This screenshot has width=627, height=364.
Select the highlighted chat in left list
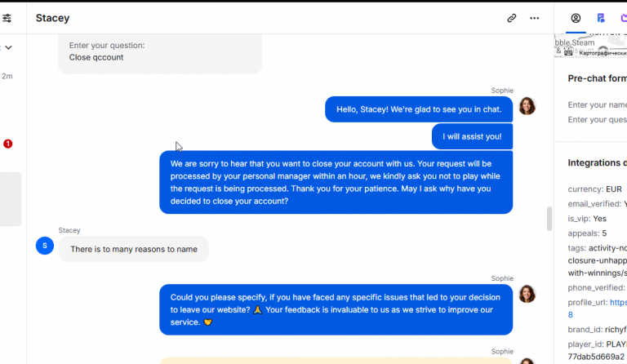click(11, 199)
